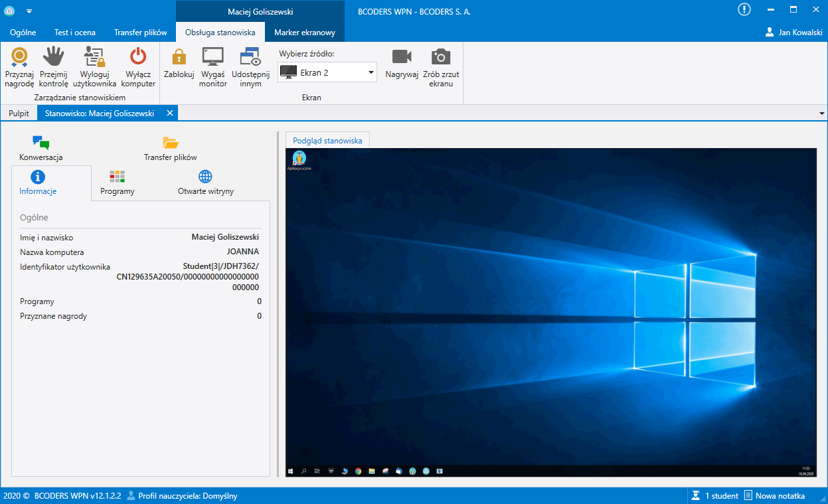Viewport: 828px width, 504px height.
Task: Click the Chrome icon in the preview taskbar
Action: click(x=358, y=471)
